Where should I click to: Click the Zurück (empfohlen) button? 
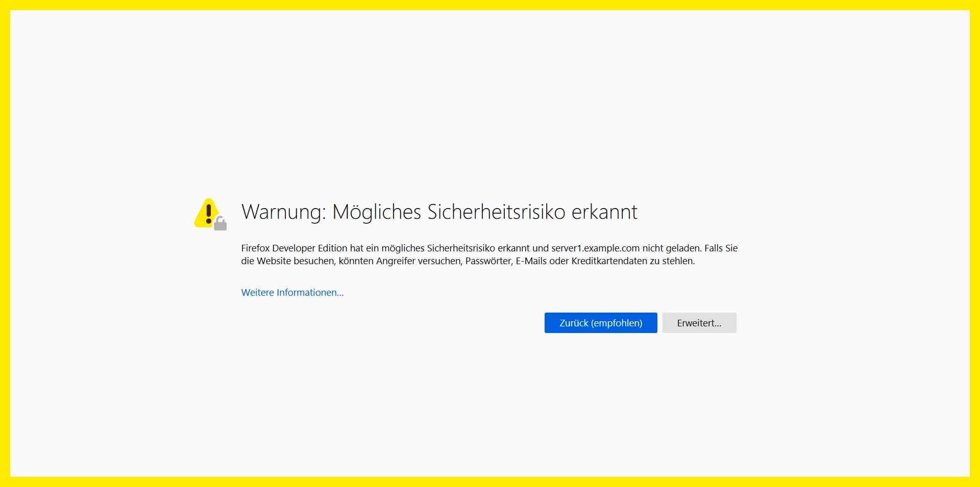[601, 323]
